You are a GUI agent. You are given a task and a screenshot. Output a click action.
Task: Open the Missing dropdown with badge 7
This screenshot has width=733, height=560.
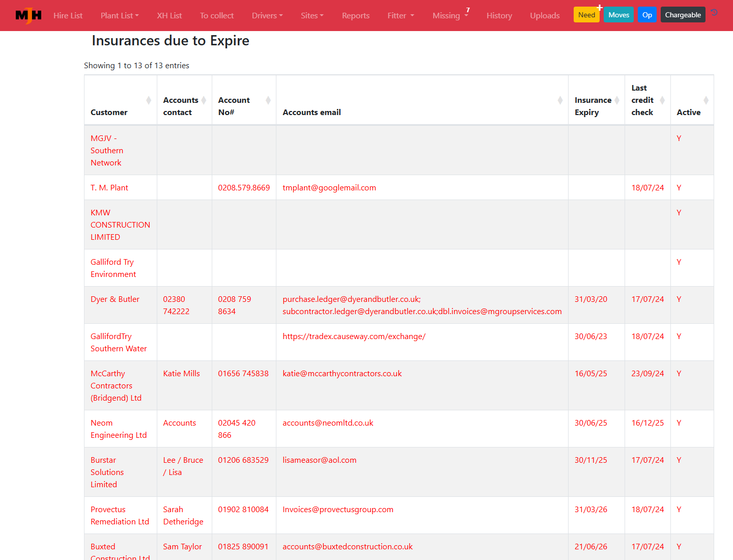click(450, 16)
